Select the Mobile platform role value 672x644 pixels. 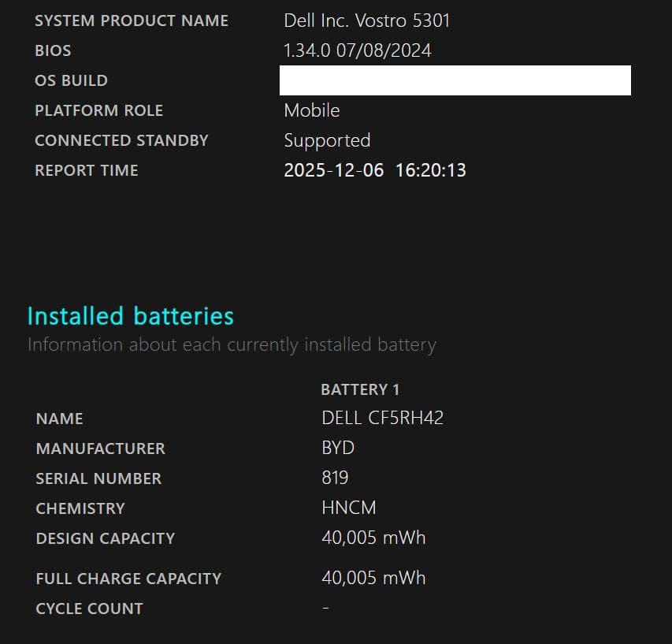coord(311,110)
